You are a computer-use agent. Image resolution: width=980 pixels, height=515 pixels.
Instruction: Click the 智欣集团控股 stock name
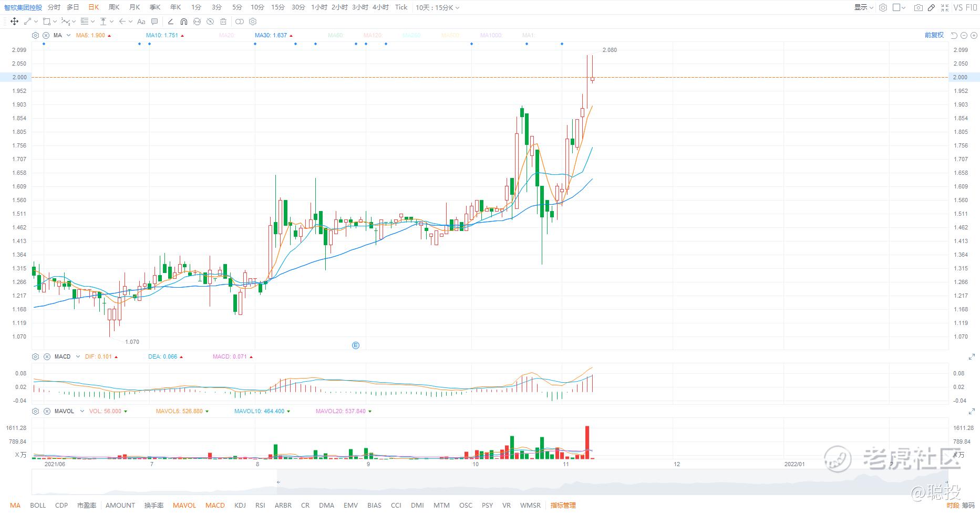(x=23, y=7)
